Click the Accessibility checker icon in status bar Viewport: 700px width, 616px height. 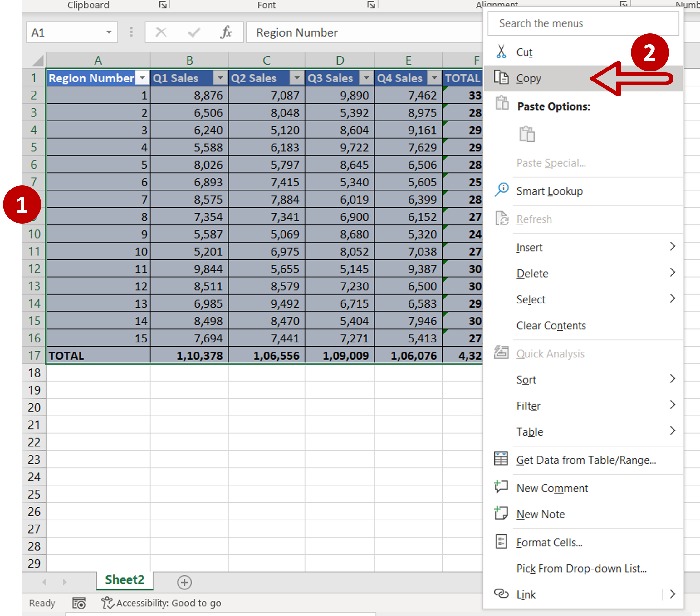(x=108, y=603)
